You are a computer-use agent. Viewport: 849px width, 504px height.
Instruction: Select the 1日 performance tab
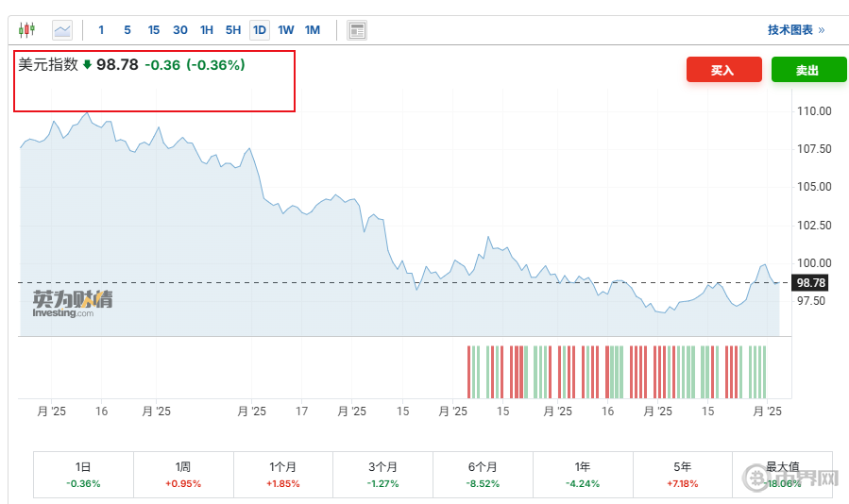pos(83,474)
